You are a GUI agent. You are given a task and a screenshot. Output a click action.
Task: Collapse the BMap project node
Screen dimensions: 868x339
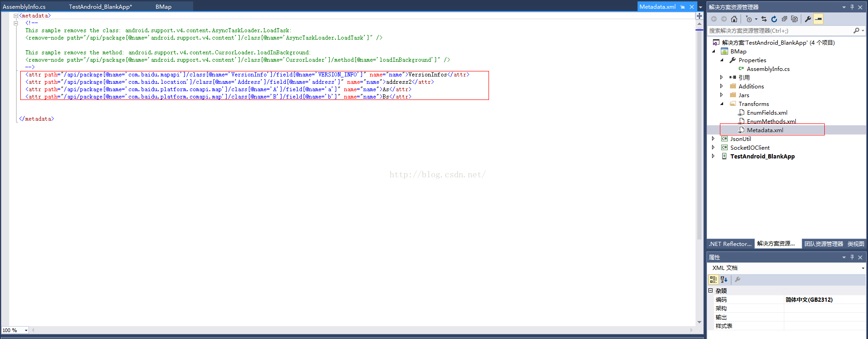click(713, 51)
